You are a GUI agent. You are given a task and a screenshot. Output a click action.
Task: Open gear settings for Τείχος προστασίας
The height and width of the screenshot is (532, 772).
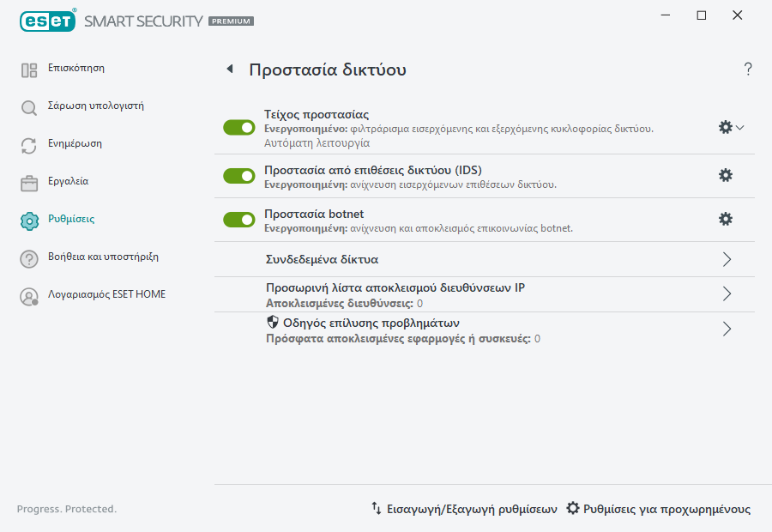[x=725, y=126]
